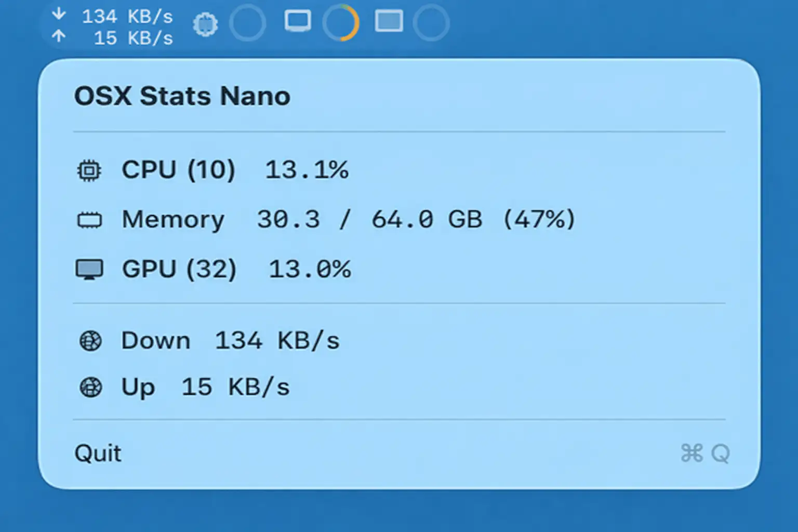
Task: Click the memory icon next to the 30.3 GB stat
Action: tap(89, 219)
